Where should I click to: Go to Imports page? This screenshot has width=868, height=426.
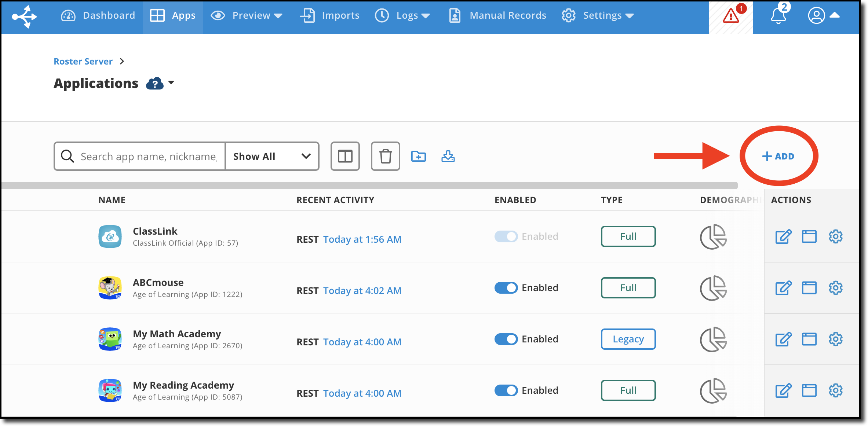[330, 15]
